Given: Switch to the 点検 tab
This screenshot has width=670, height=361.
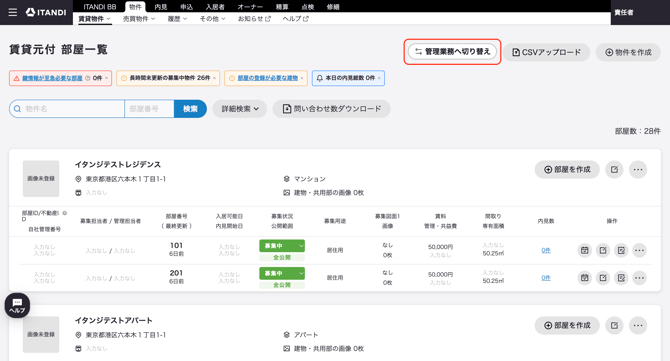Looking at the screenshot, I should (x=308, y=7).
